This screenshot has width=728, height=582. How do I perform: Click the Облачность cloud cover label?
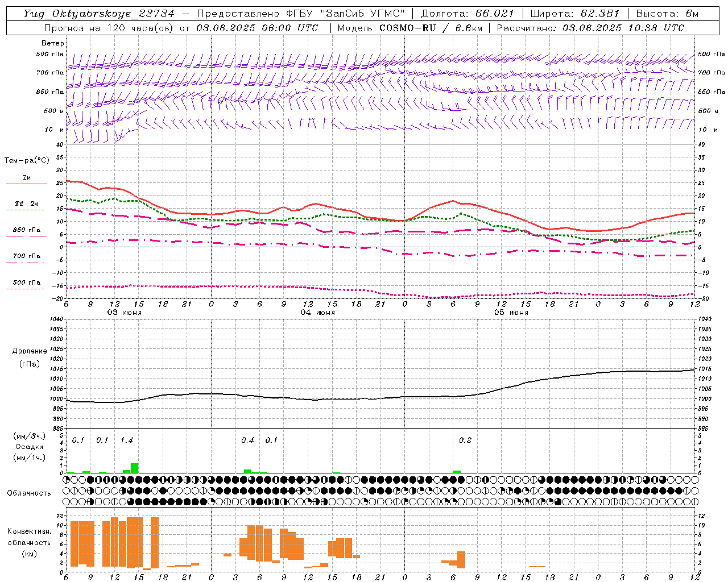(29, 493)
